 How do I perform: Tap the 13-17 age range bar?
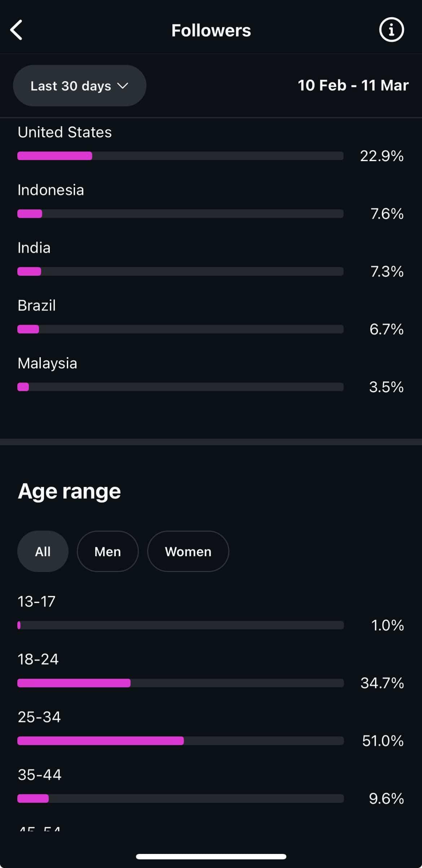pyautogui.click(x=180, y=625)
